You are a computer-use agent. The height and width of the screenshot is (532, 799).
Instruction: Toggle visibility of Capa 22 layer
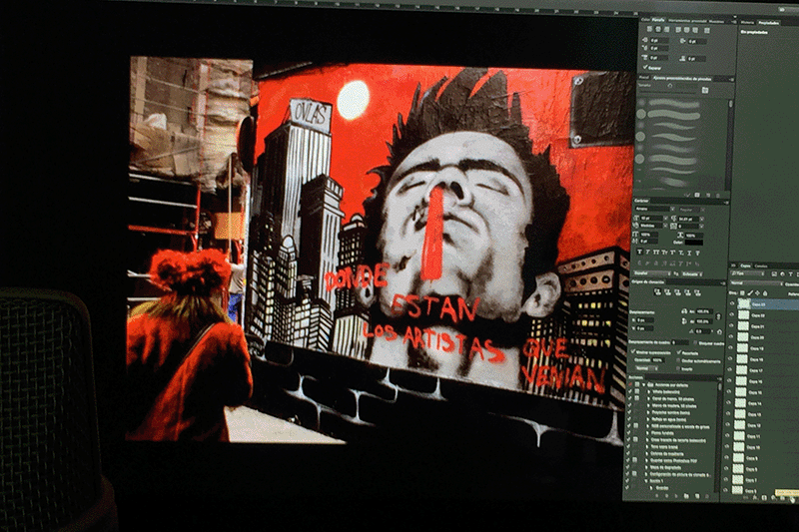pos(734,315)
